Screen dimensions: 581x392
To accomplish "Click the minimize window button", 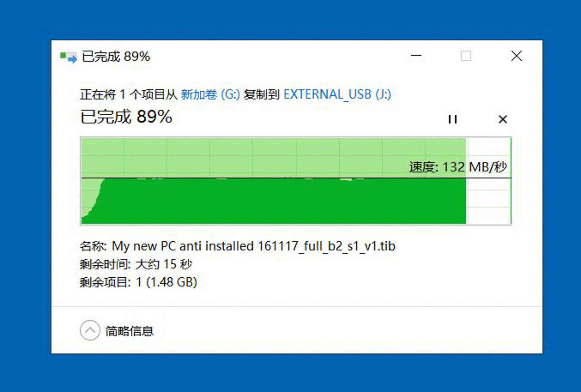I will [415, 56].
